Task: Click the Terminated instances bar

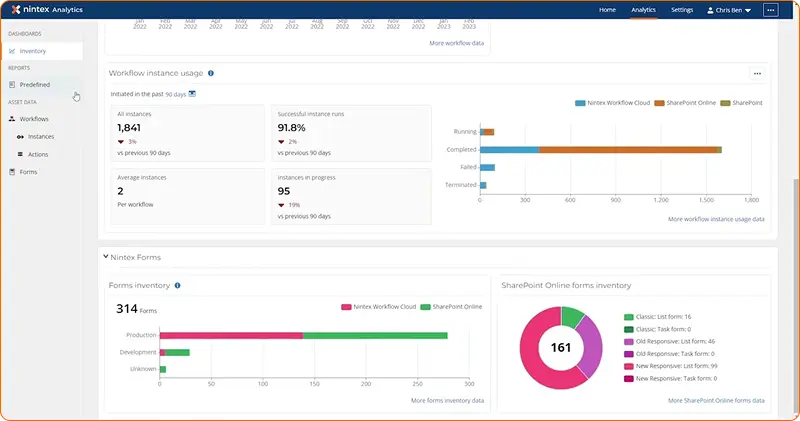Action: [x=483, y=185]
